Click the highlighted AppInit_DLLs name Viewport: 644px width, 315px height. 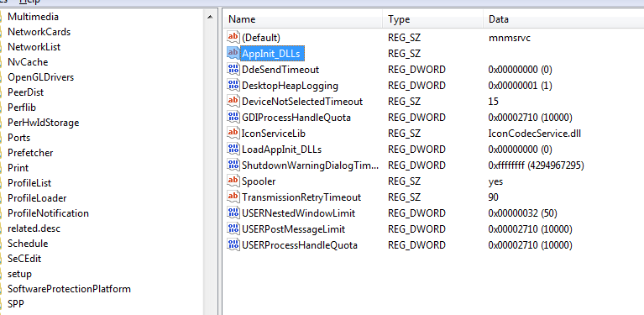pos(272,54)
